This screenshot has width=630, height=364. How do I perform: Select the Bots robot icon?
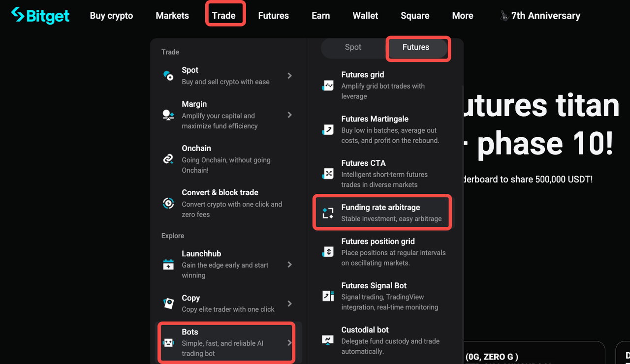coord(168,342)
